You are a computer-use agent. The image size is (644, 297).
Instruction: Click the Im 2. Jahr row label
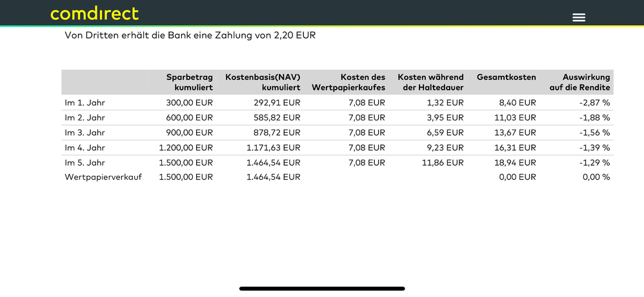[85, 118]
